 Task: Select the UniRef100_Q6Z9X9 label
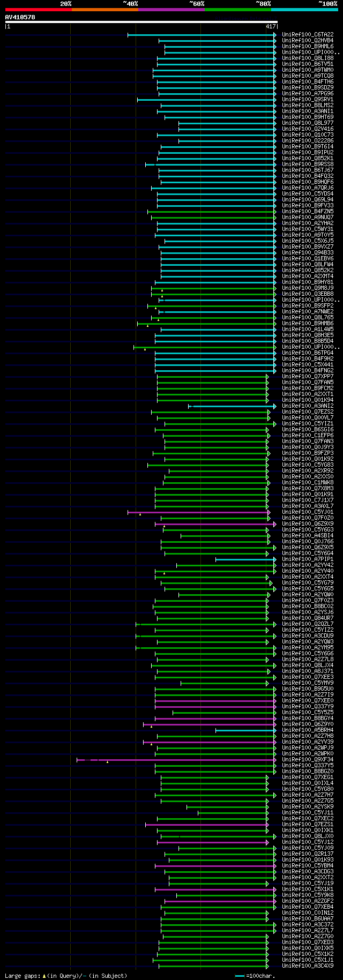[x=308, y=524]
